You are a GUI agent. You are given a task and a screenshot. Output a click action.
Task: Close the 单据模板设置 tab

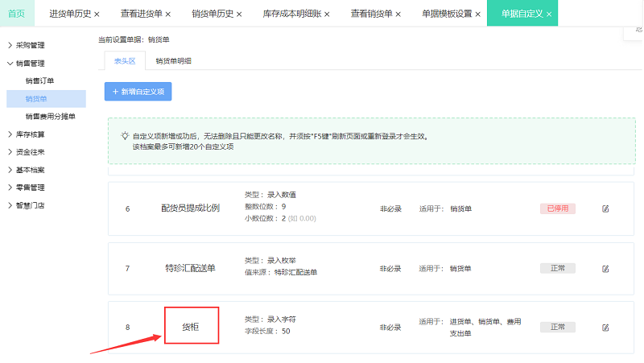coord(479,14)
